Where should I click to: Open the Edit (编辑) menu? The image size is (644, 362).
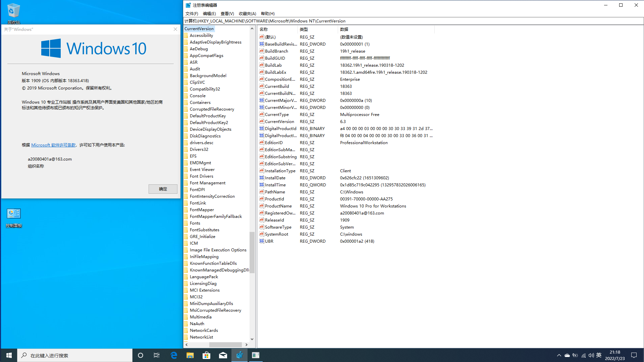(x=209, y=13)
